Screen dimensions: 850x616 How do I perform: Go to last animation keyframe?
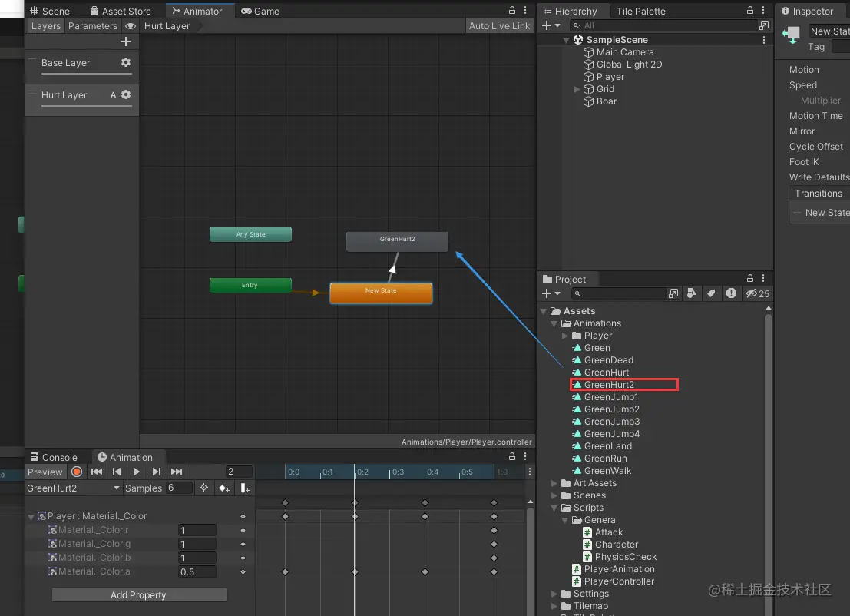click(176, 472)
